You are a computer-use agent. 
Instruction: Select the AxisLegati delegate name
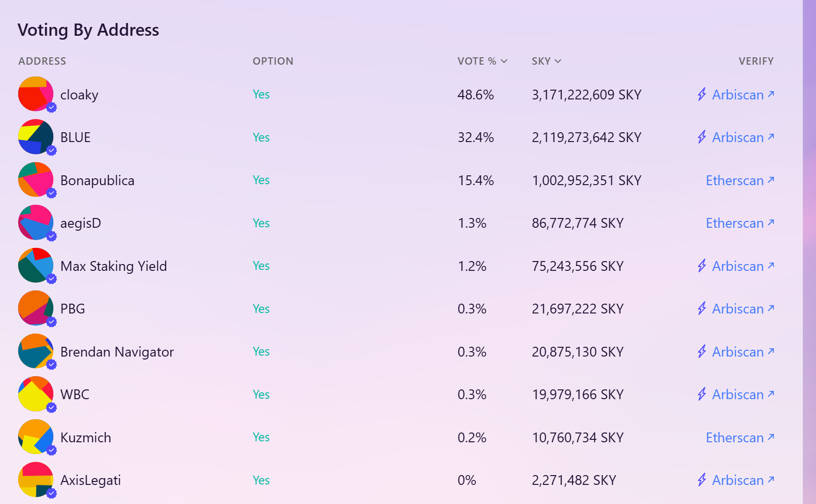pyautogui.click(x=91, y=480)
